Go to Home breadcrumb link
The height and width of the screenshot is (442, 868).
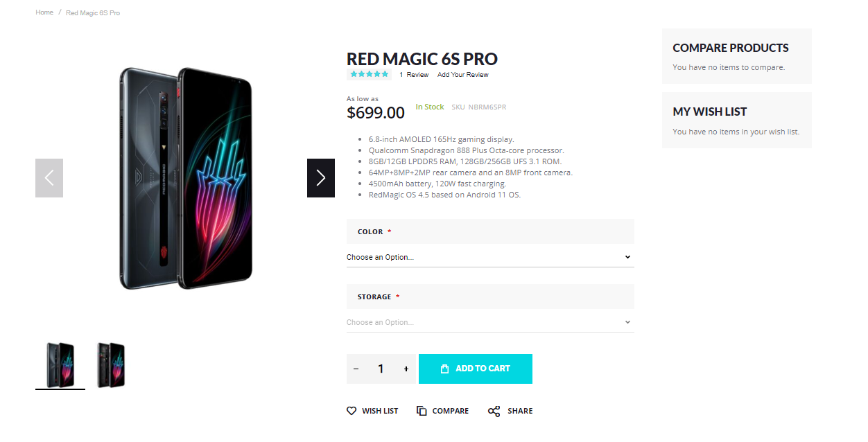click(44, 12)
